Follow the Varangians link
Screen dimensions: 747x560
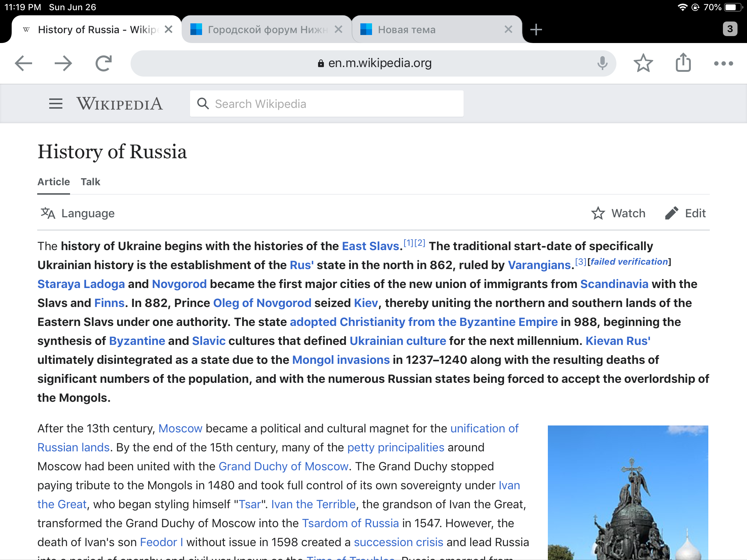click(x=539, y=265)
